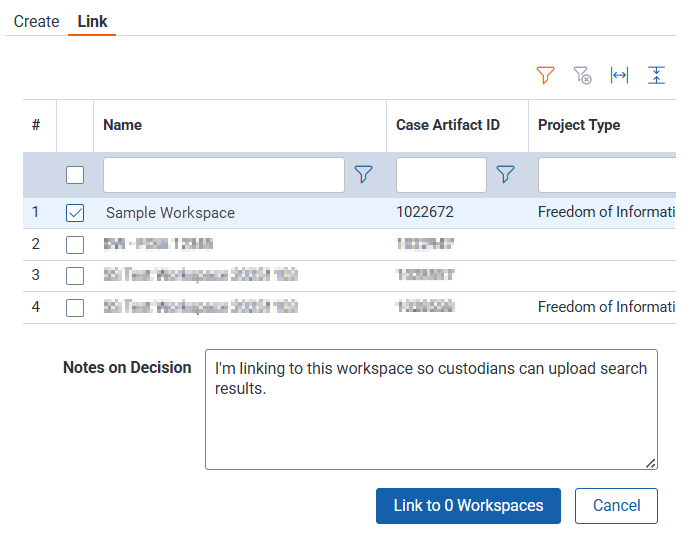Click the notes textarea resize handle
The height and width of the screenshot is (539, 698).
coord(651,463)
